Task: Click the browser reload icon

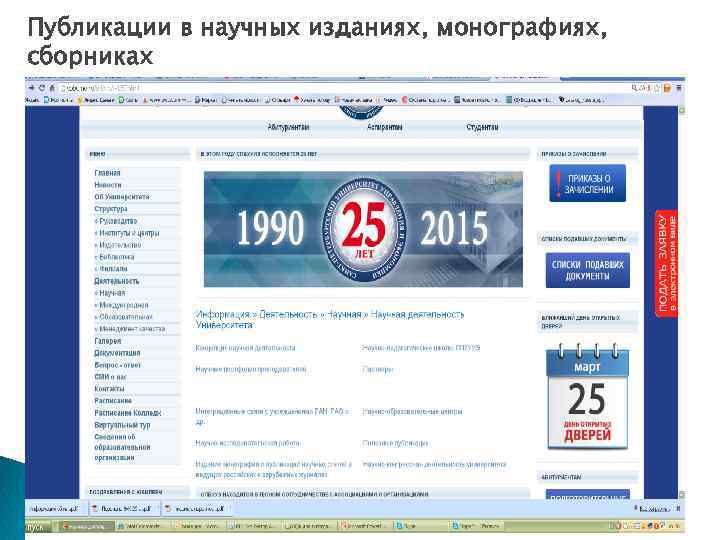Action: (41, 88)
